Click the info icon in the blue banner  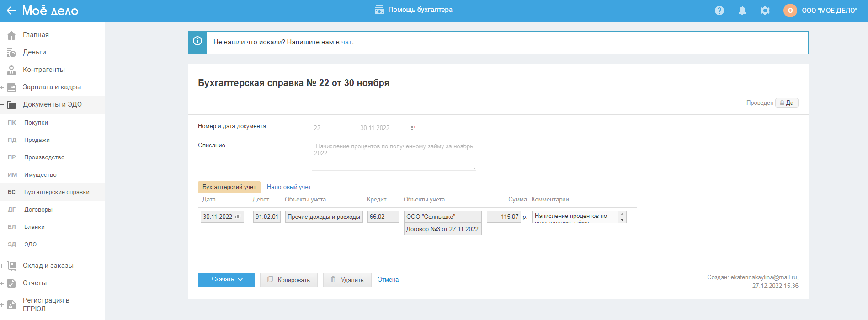[197, 41]
